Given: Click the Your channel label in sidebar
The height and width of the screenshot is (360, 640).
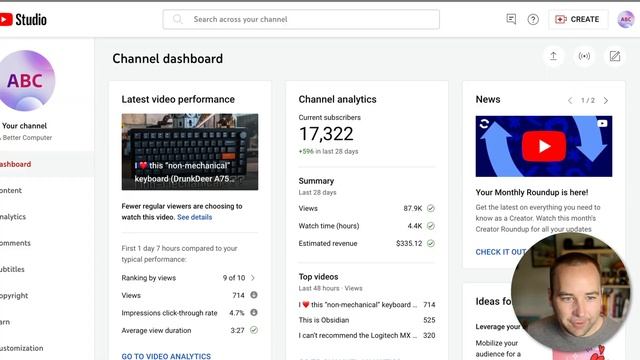Looking at the screenshot, I should (24, 126).
